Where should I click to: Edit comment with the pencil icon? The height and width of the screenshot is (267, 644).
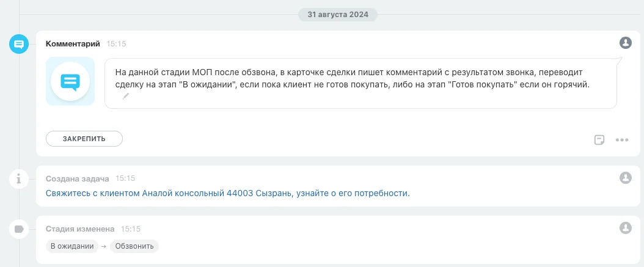click(126, 96)
